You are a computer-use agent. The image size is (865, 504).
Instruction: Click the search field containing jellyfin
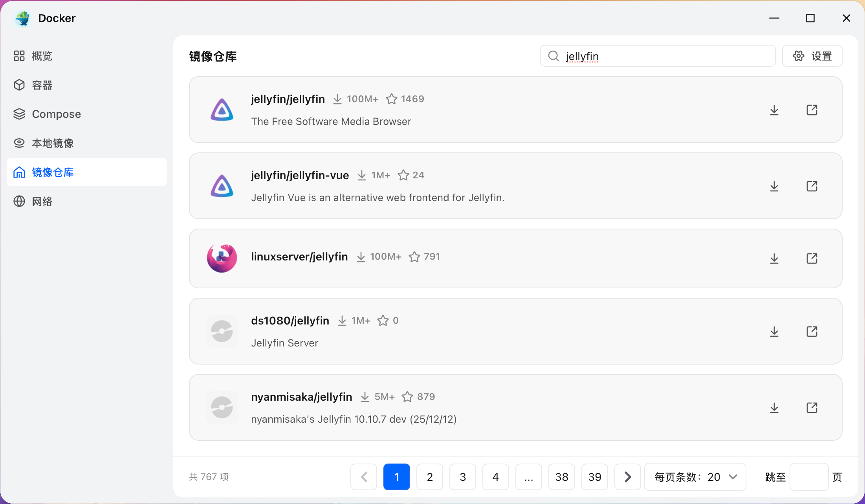pyautogui.click(x=658, y=56)
